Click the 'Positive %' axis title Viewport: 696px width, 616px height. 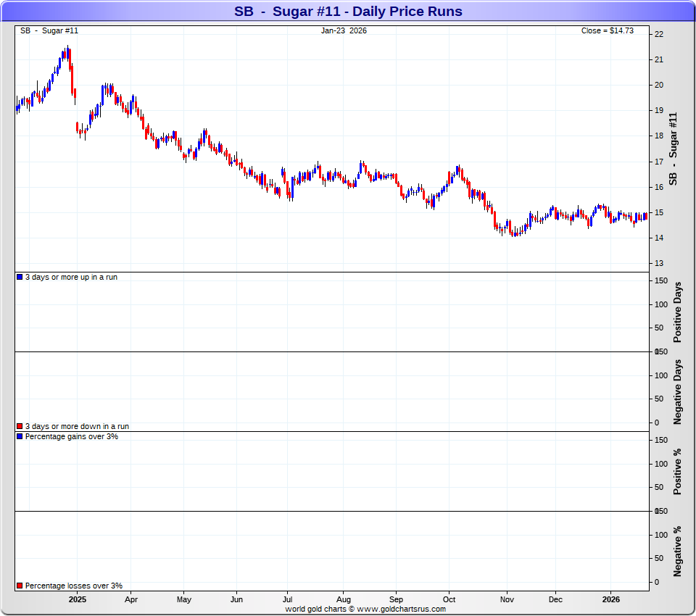(678, 472)
